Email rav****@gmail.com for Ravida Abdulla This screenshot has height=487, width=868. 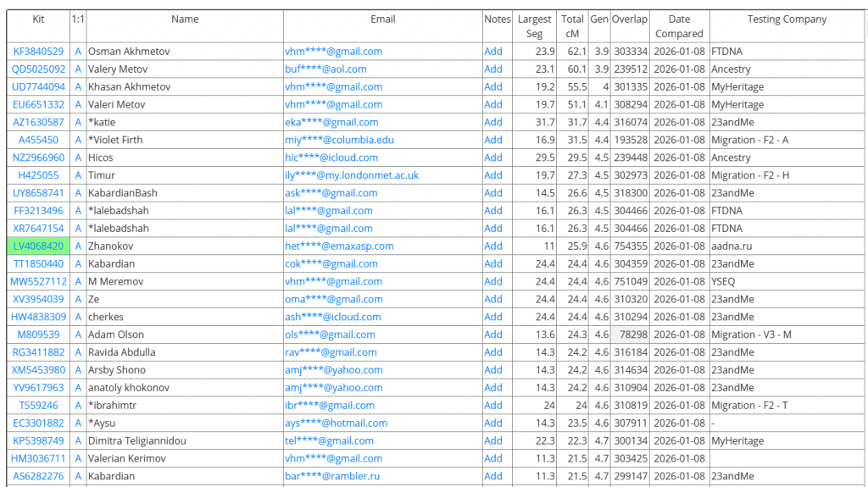pyautogui.click(x=331, y=352)
